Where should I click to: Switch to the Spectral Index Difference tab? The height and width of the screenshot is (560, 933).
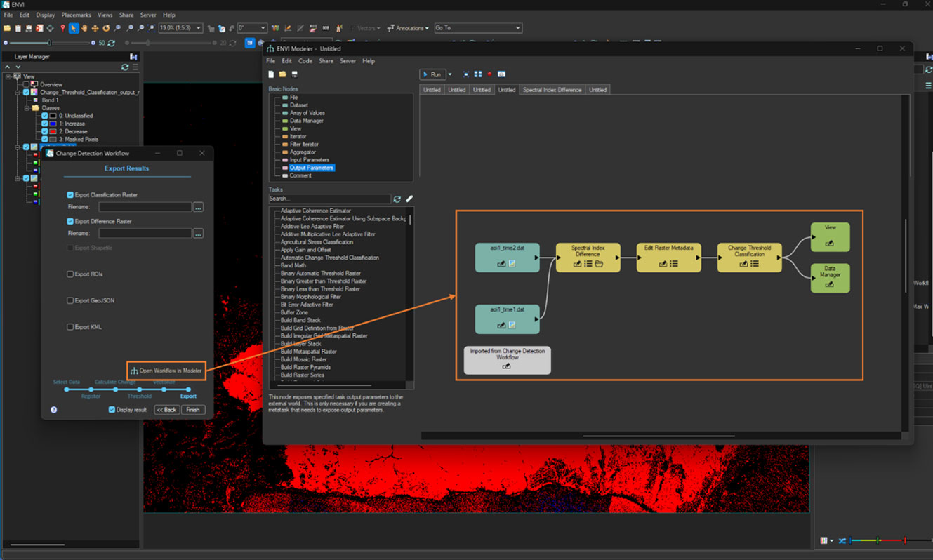(x=550, y=90)
